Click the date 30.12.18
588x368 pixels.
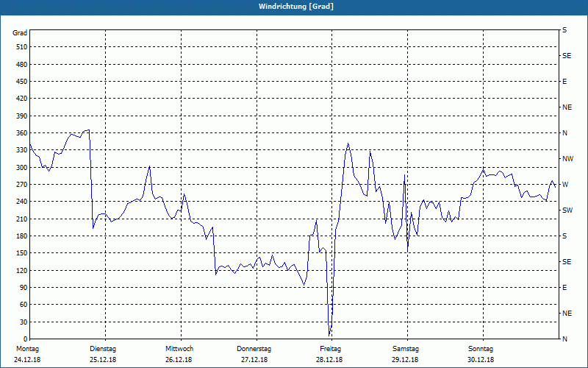(x=481, y=360)
